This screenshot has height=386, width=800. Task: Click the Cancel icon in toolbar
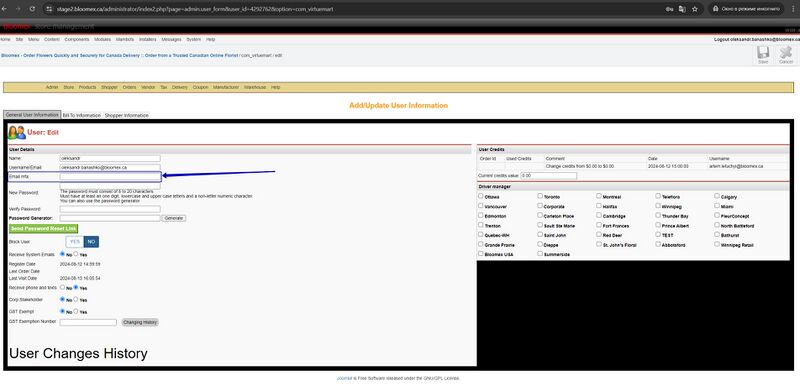[x=786, y=52]
